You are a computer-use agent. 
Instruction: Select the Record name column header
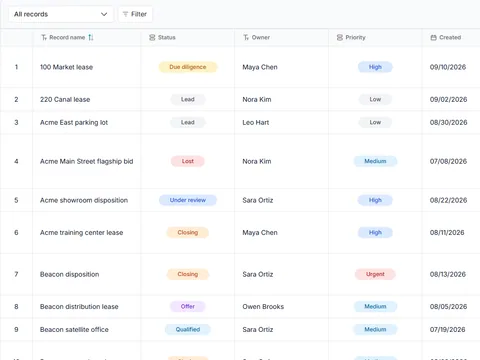tap(87, 38)
